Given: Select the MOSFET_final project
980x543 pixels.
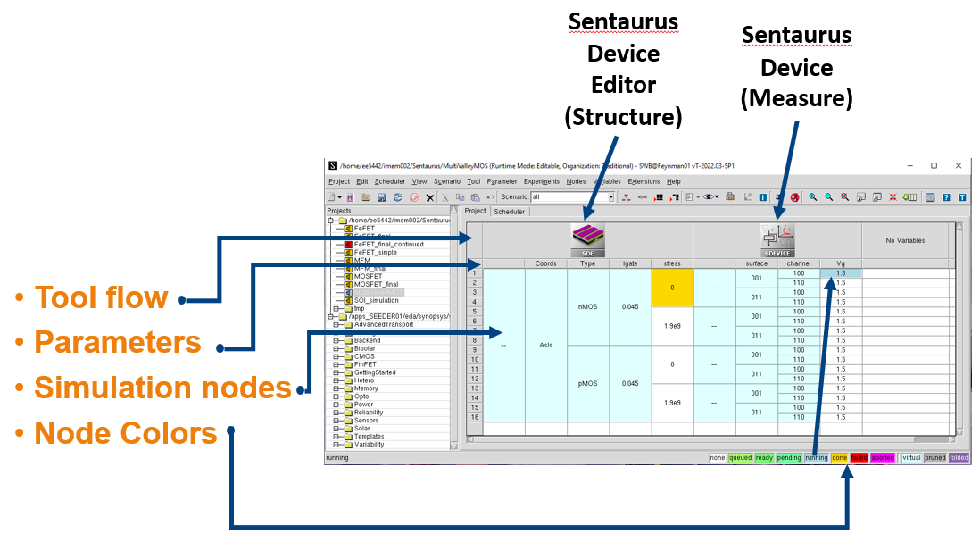Looking at the screenshot, I should pos(376,284).
